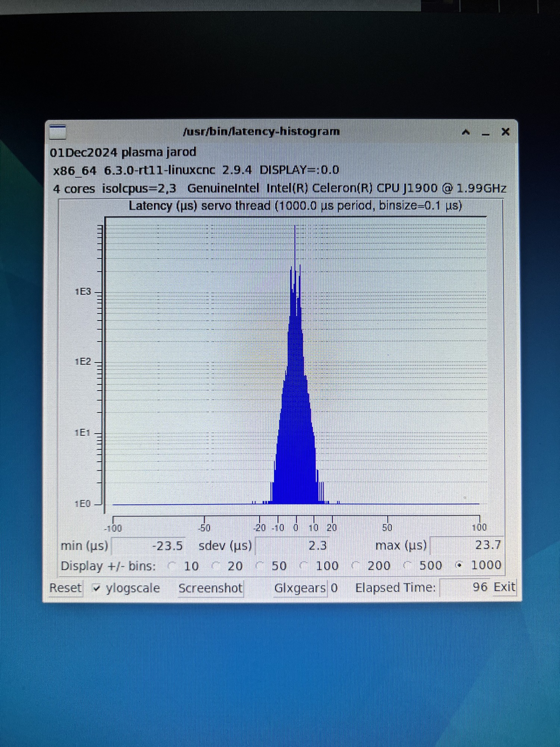This screenshot has width=560, height=747.
Task: Click the Exit button
Action: pyautogui.click(x=504, y=587)
